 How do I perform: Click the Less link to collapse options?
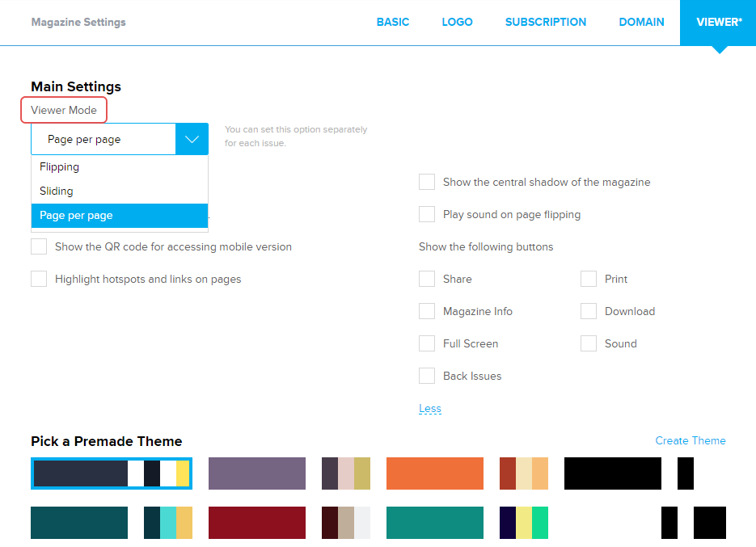[430, 409]
